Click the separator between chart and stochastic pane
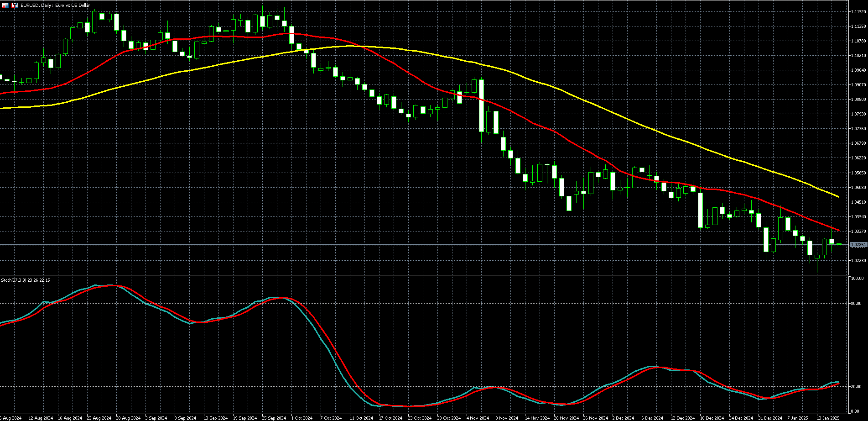The height and width of the screenshot is (421, 868). pyautogui.click(x=424, y=275)
